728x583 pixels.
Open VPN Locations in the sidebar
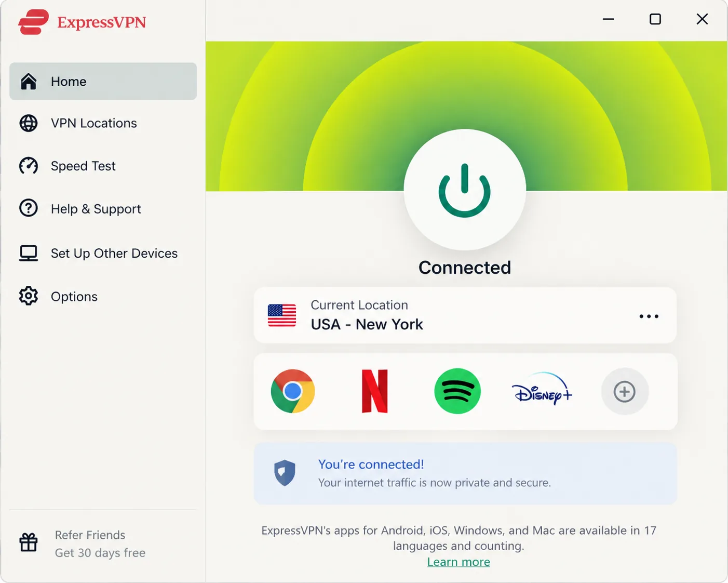click(103, 123)
